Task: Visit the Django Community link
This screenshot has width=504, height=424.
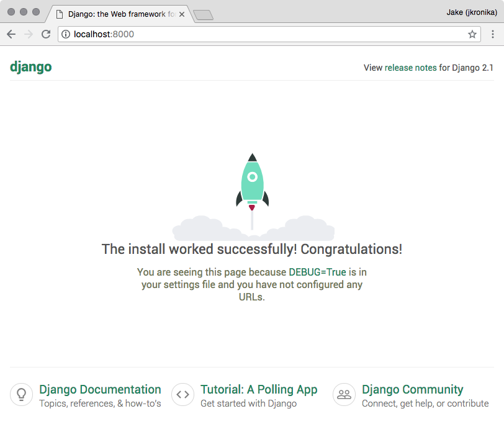Action: tap(412, 389)
